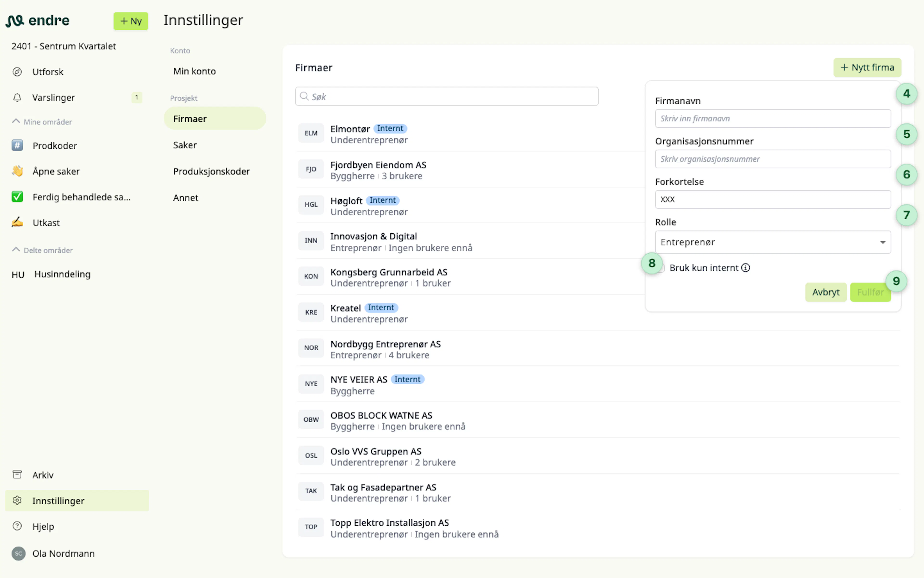
Task: Click the endre logo
Action: (x=38, y=20)
